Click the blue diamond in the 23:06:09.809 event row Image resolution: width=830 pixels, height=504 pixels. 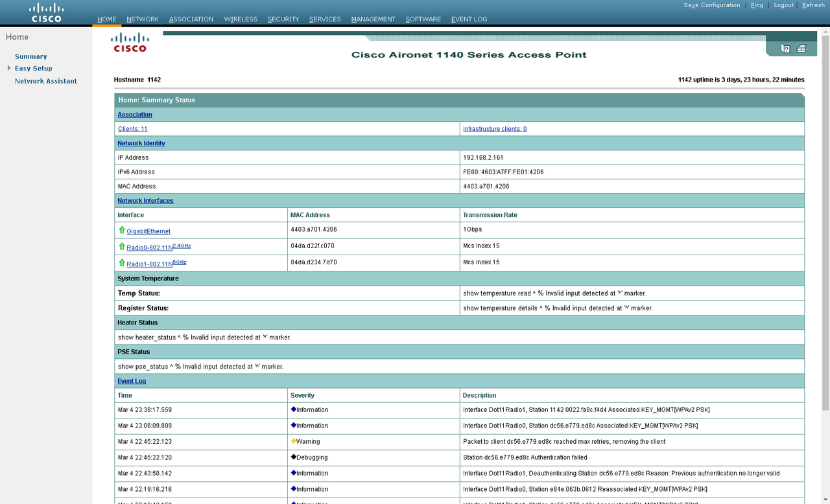(x=293, y=426)
